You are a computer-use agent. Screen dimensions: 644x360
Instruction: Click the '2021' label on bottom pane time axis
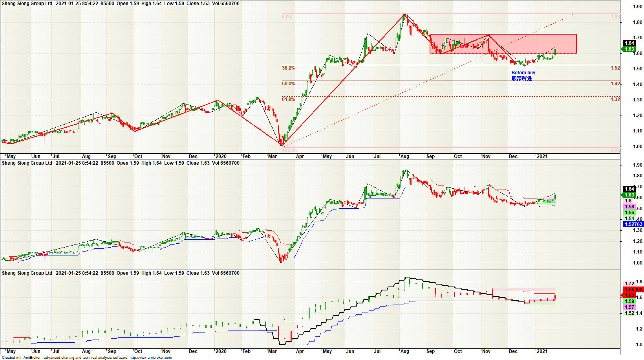coord(542,351)
